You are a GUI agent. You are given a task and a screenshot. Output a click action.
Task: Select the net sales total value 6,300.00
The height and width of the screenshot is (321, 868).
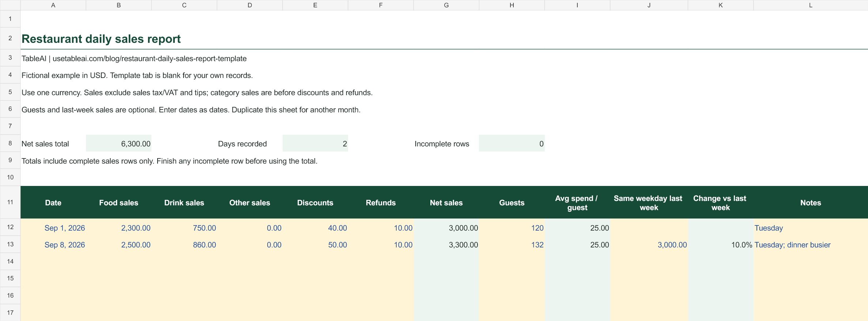tap(119, 143)
